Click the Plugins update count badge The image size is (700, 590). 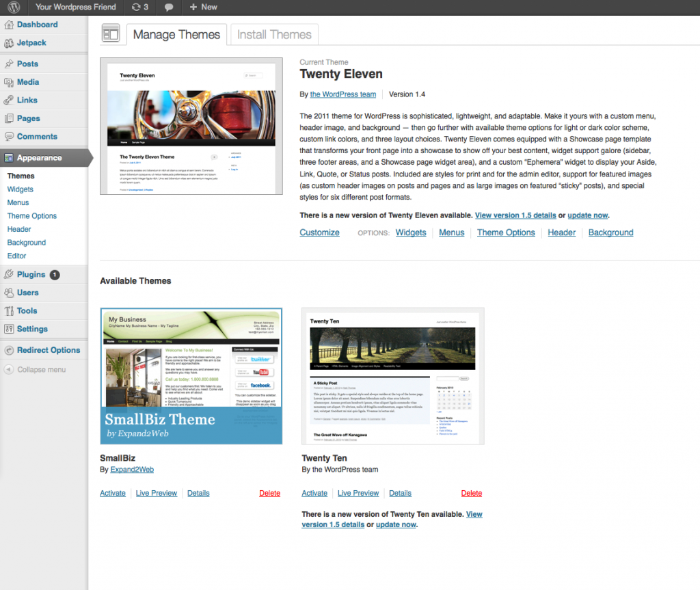tap(55, 275)
